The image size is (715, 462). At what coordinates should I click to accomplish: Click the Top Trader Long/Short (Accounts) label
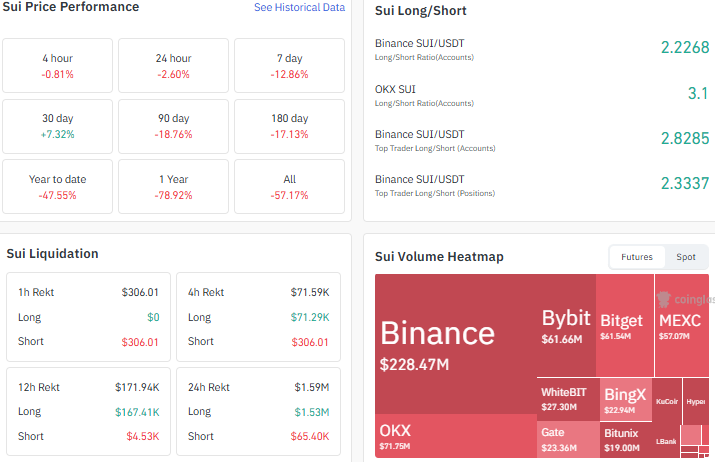point(435,148)
